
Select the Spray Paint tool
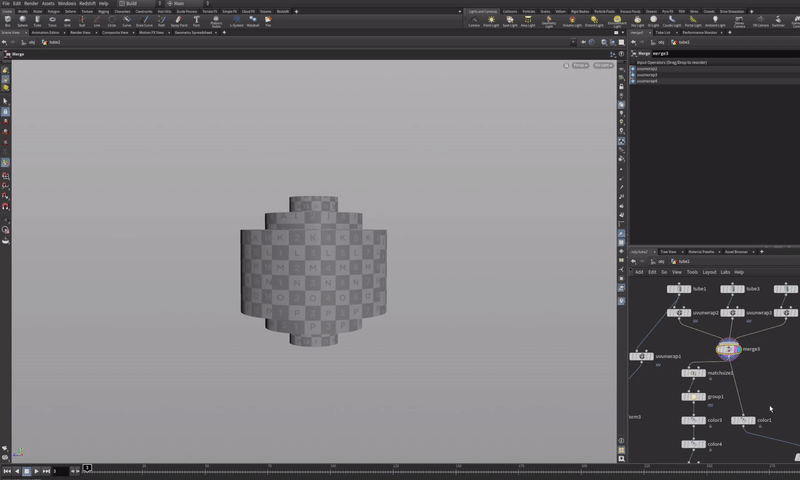179,21
